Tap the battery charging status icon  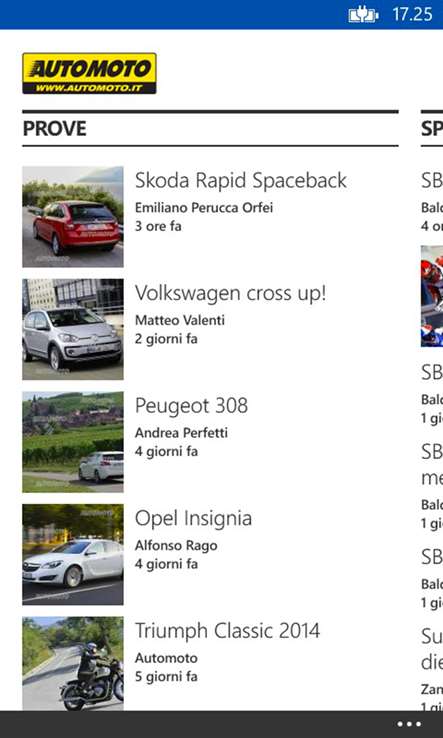pos(363,15)
